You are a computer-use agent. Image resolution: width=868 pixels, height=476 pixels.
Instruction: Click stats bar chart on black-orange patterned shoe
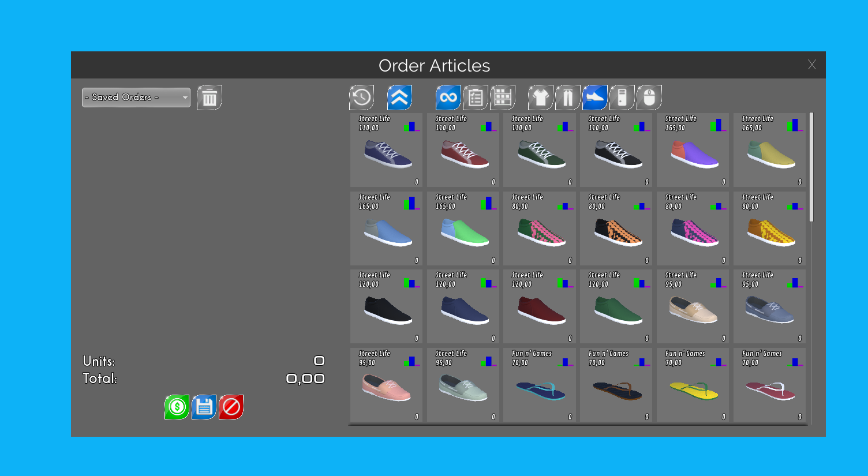642,206
